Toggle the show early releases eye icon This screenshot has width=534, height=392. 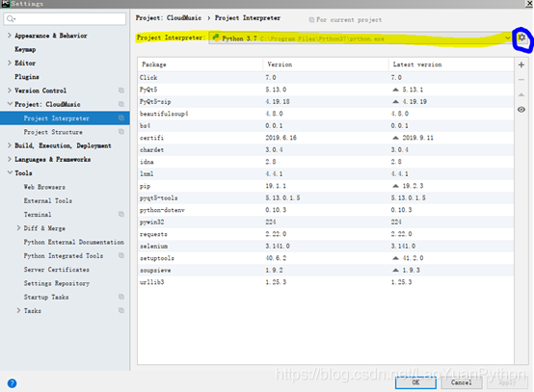coord(521,110)
